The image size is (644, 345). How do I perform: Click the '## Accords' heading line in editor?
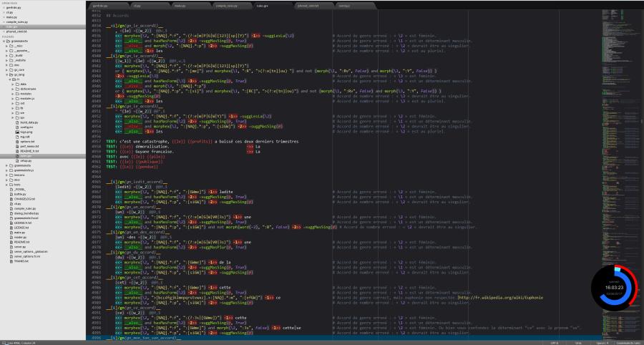pos(117,16)
